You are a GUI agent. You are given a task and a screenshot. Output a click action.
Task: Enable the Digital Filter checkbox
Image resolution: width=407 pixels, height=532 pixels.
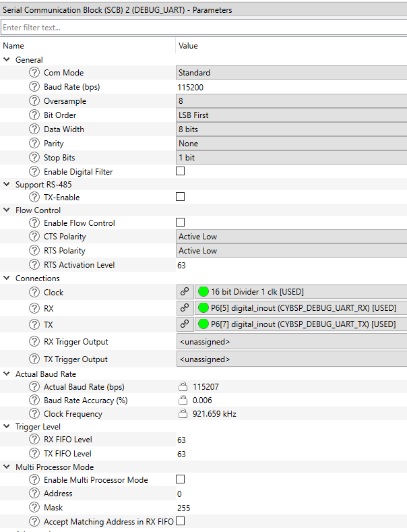click(x=180, y=171)
